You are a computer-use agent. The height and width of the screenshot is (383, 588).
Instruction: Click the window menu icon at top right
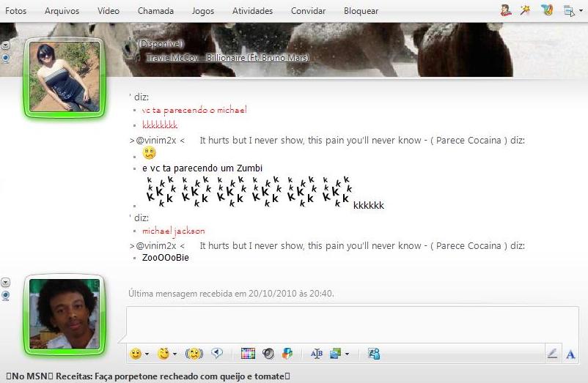569,11
